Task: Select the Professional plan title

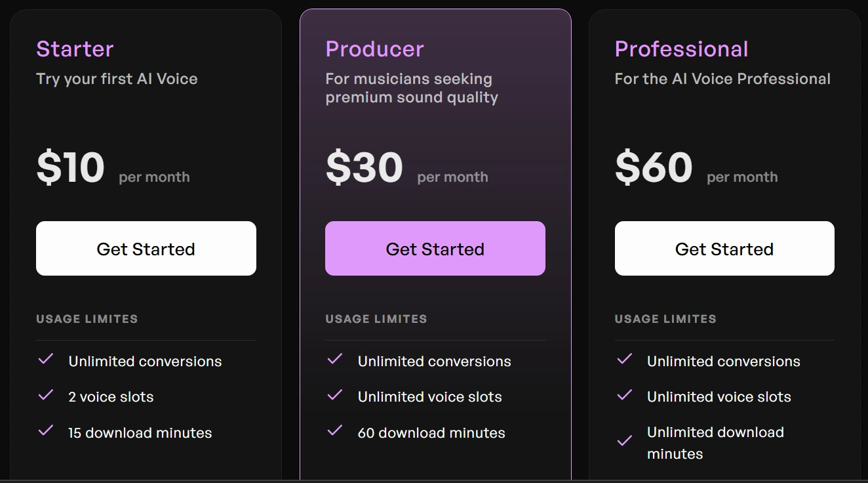Action: pyautogui.click(x=681, y=49)
